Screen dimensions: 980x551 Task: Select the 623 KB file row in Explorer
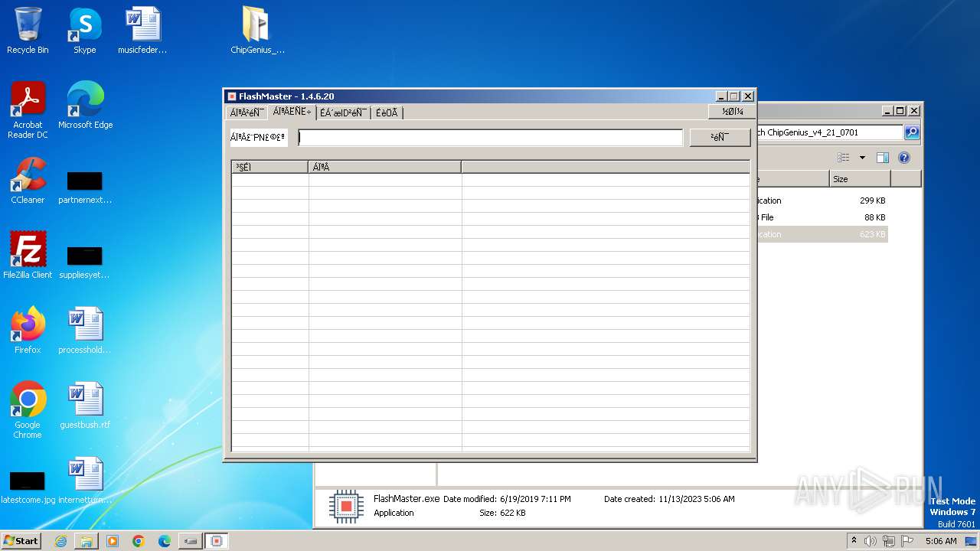point(822,234)
